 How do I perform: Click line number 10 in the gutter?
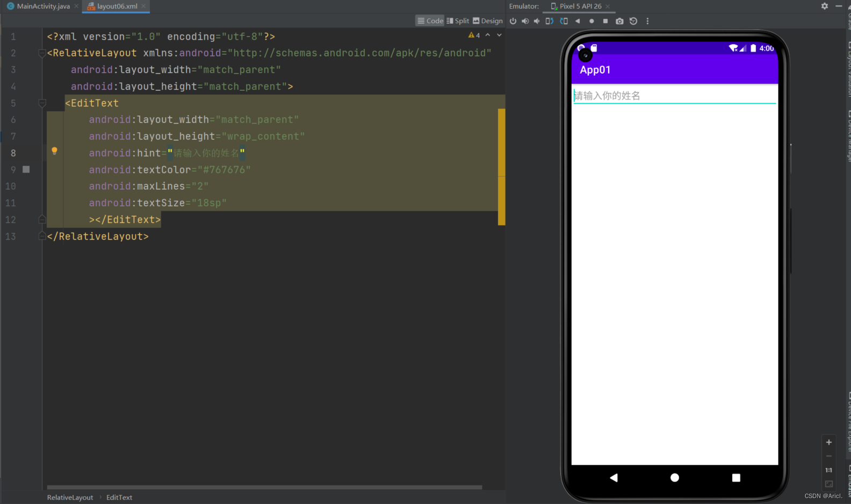click(11, 186)
